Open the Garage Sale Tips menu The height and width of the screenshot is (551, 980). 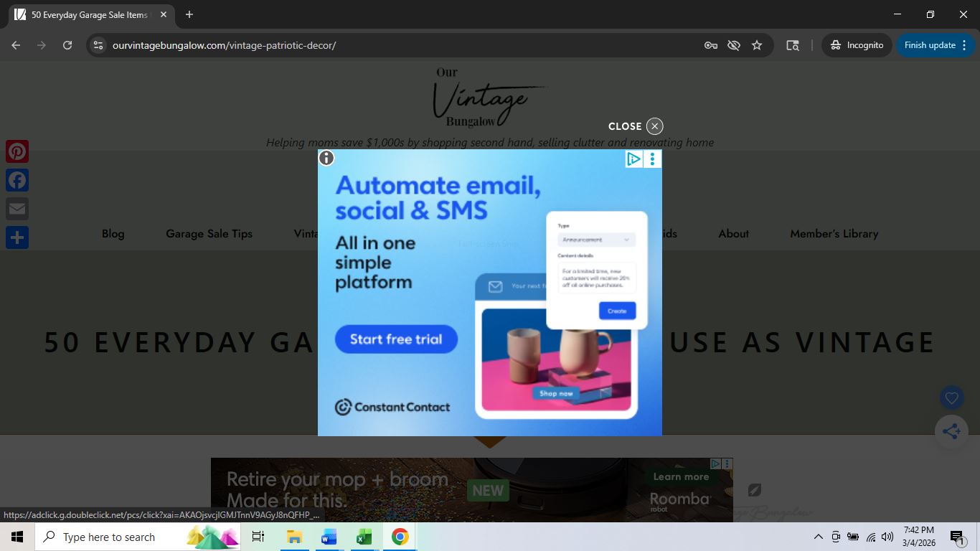click(209, 234)
